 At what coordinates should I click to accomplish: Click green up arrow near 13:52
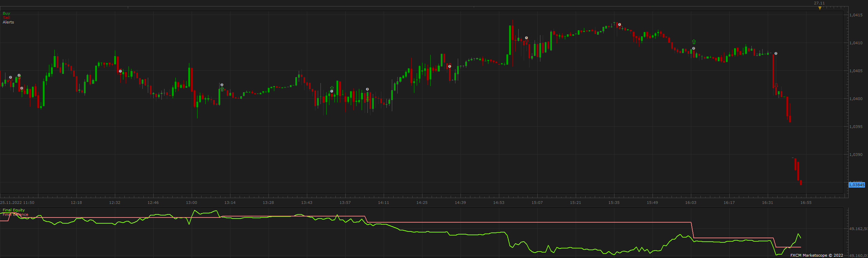[x=332, y=88]
